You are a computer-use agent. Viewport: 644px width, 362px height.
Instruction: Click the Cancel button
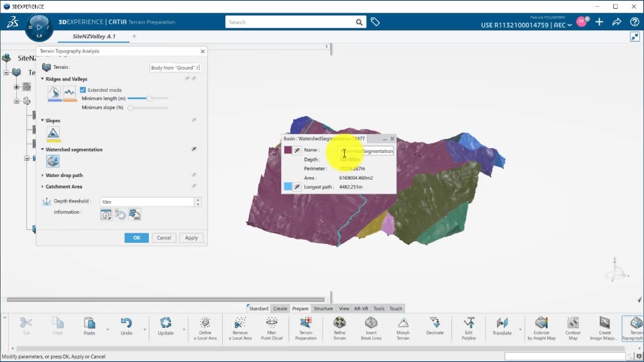point(164,237)
